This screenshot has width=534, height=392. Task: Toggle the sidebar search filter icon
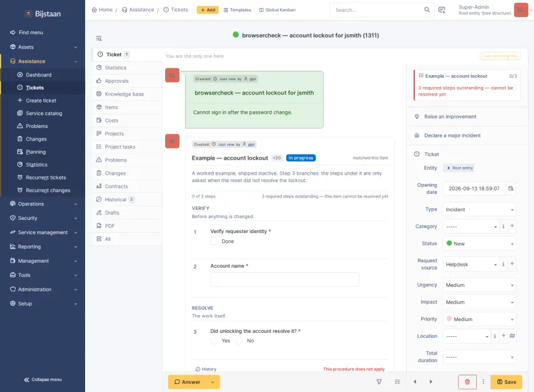tap(99, 39)
